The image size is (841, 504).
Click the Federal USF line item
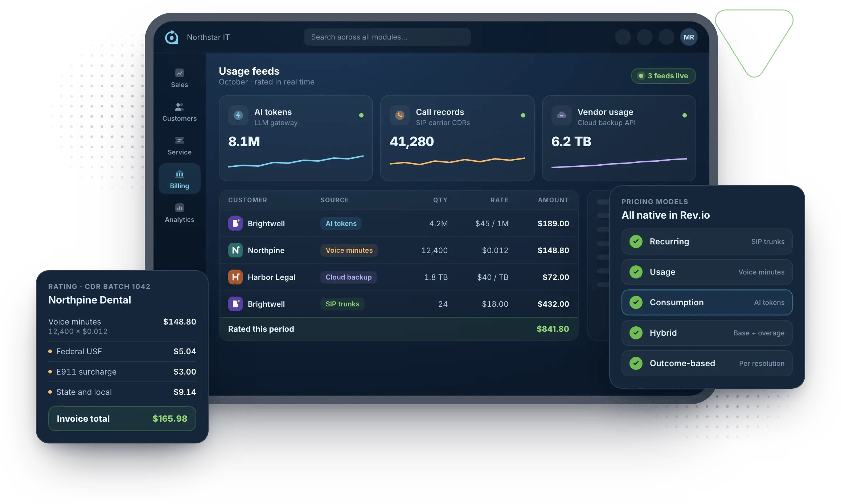[122, 351]
